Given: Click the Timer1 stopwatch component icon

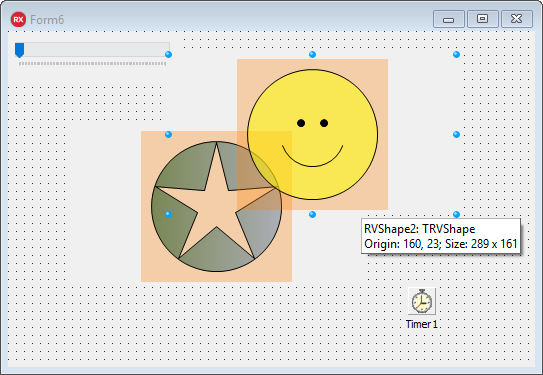Looking at the screenshot, I should click(x=421, y=301).
